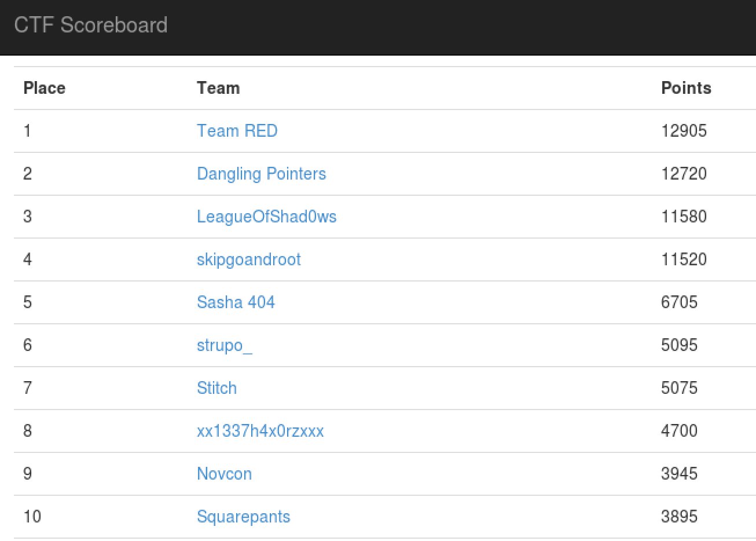Select the 3895 points value
756x541 pixels.
[679, 516]
